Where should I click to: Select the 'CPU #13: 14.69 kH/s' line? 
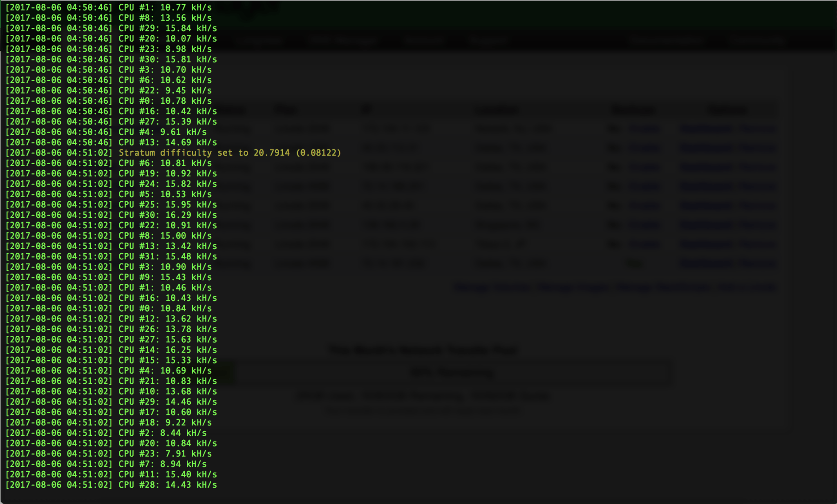point(111,142)
